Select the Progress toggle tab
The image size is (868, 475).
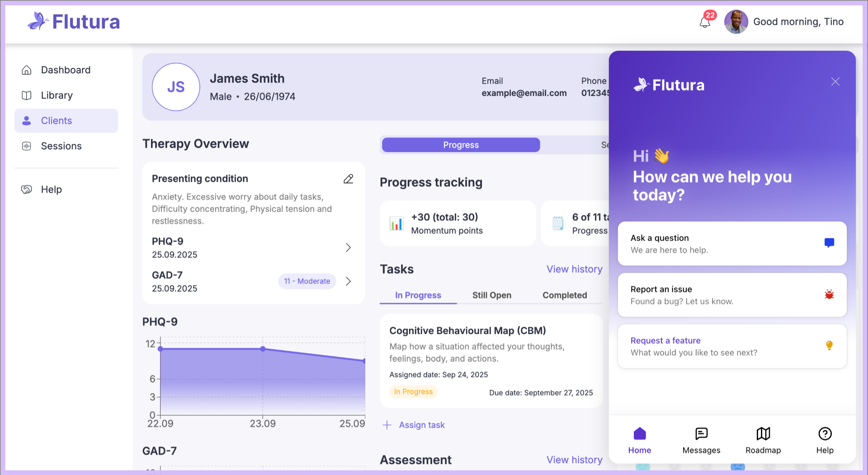(x=461, y=145)
